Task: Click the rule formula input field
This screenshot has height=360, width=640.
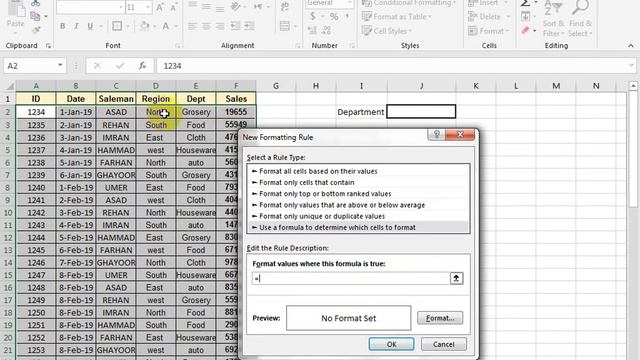Action: 351,278
